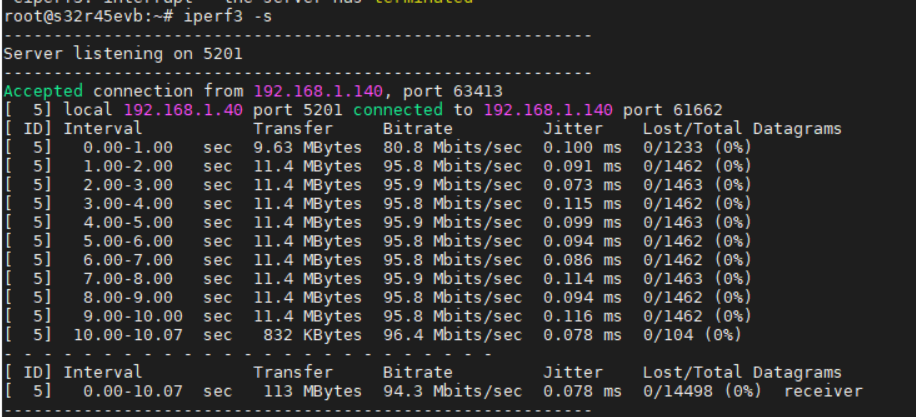Click the 'iperf3 -s' command text
The image size is (916, 417).
pyautogui.click(x=228, y=16)
